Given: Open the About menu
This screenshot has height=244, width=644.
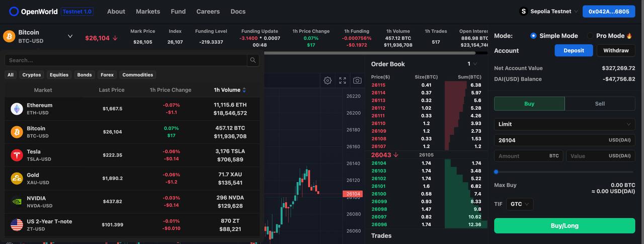Looking at the screenshot, I should tap(116, 11).
